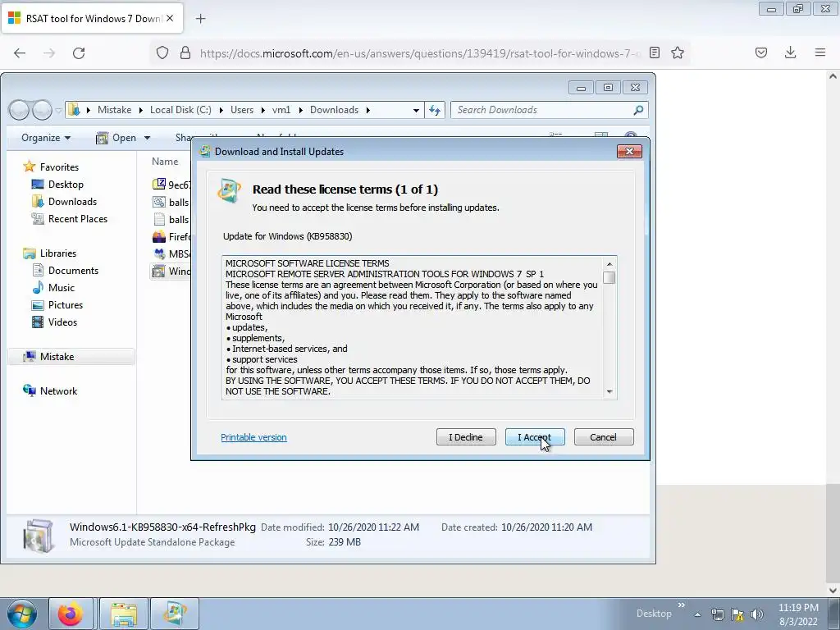Bookmark this page with star icon

[x=678, y=52]
